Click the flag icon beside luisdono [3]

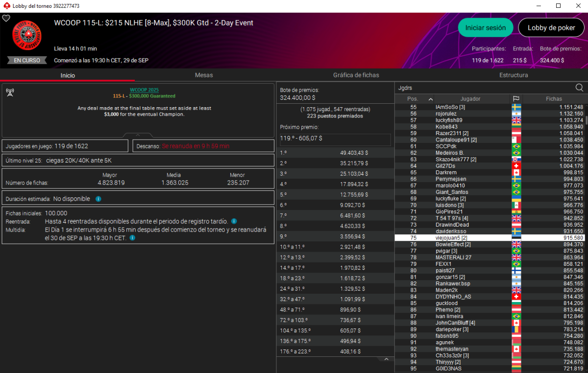point(516,205)
